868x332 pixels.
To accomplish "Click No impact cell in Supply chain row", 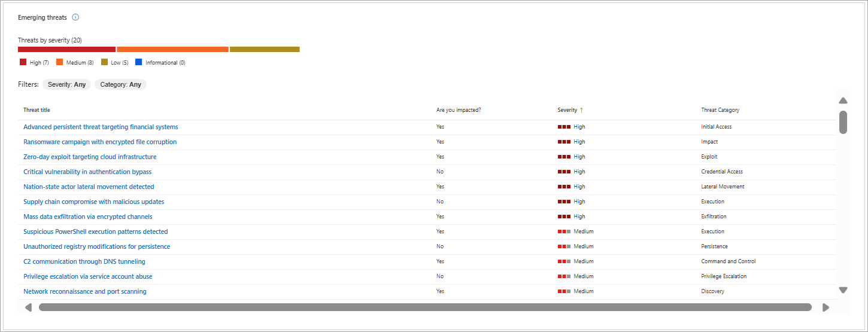I will point(440,202).
